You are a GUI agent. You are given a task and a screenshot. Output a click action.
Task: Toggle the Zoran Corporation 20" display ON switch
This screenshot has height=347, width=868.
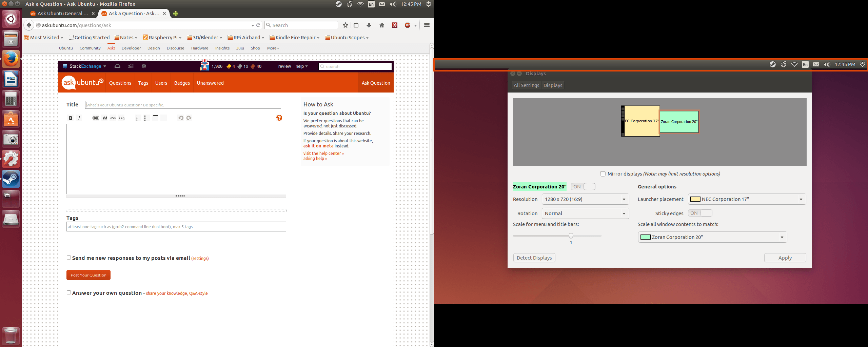tap(583, 187)
